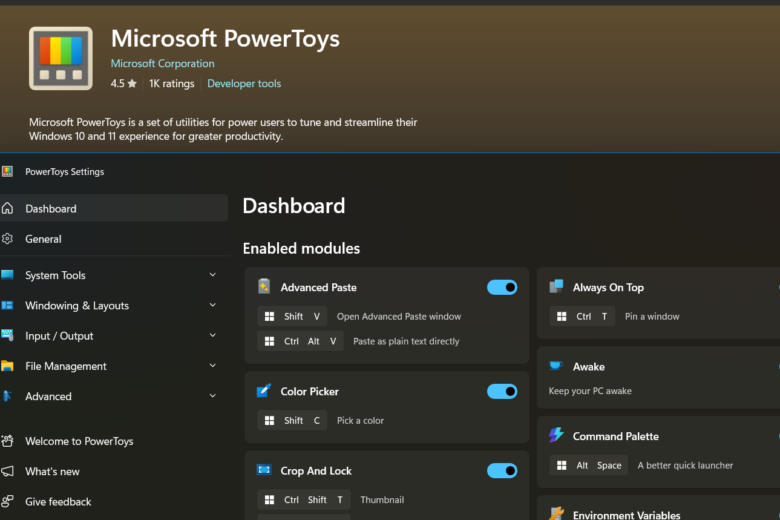Click the Pick a color text
Screen dimensions: 780x520
360,420
